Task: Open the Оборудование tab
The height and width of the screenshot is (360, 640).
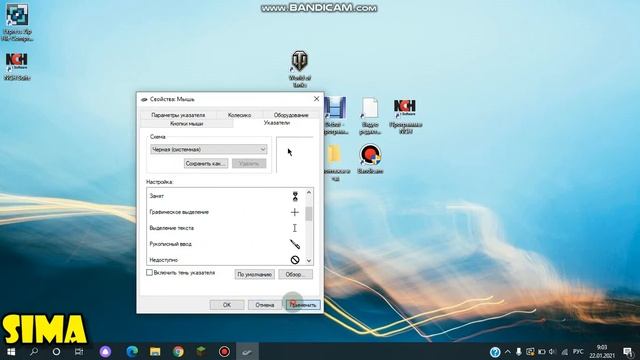Action: [x=291, y=115]
